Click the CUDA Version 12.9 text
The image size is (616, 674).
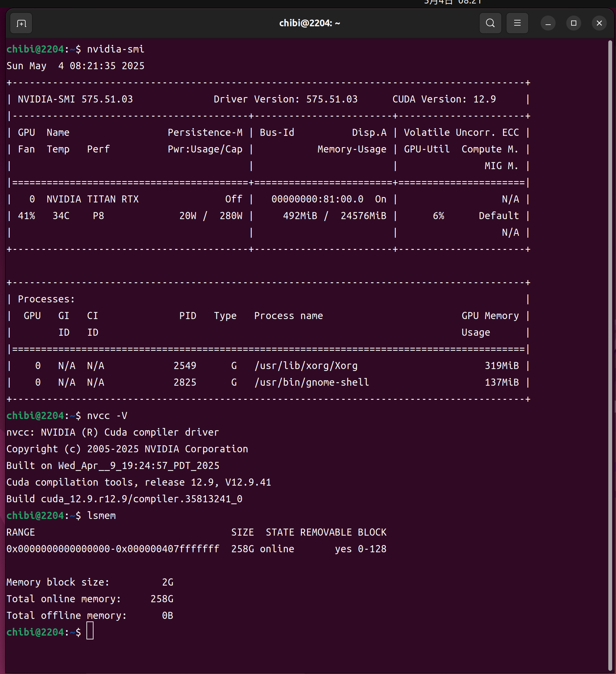444,99
